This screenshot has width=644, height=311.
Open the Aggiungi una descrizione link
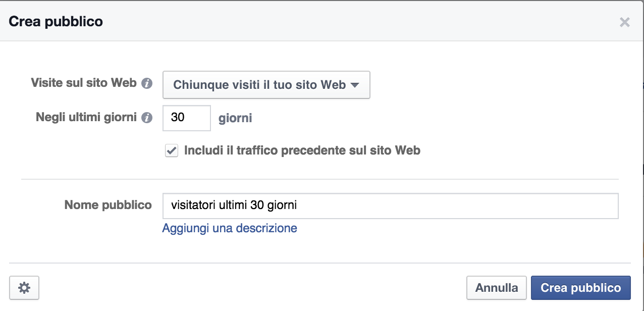230,228
